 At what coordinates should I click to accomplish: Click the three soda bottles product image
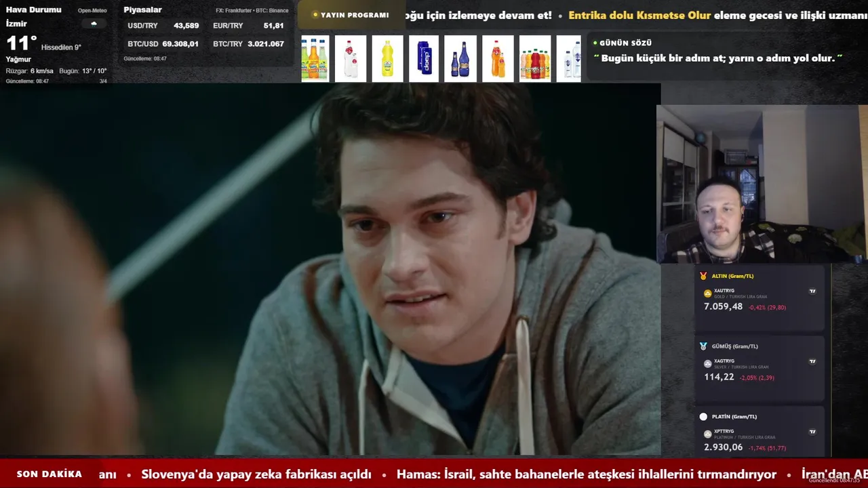point(315,59)
